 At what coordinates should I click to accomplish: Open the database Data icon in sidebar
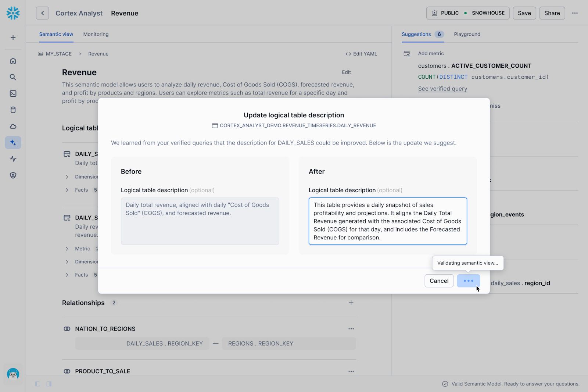pos(13,110)
